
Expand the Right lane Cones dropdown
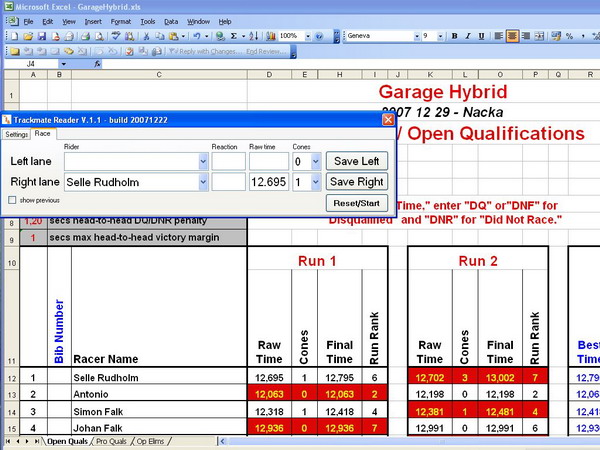tap(316, 182)
